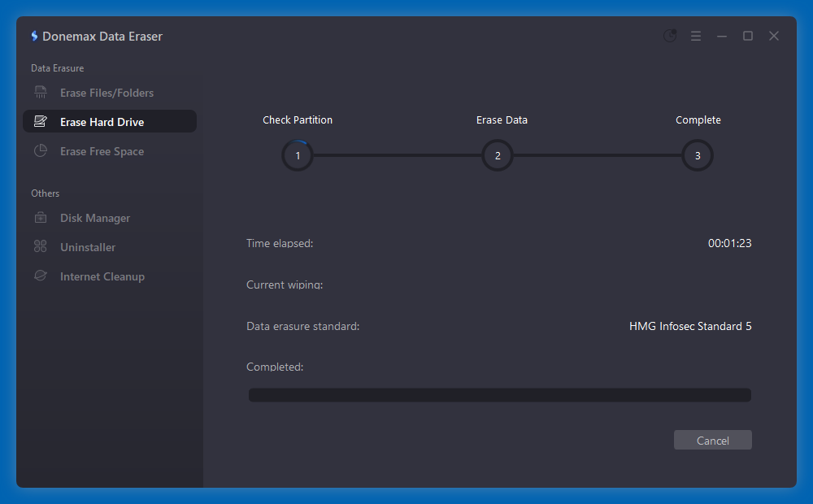Open the hamburger menu

coord(696,36)
